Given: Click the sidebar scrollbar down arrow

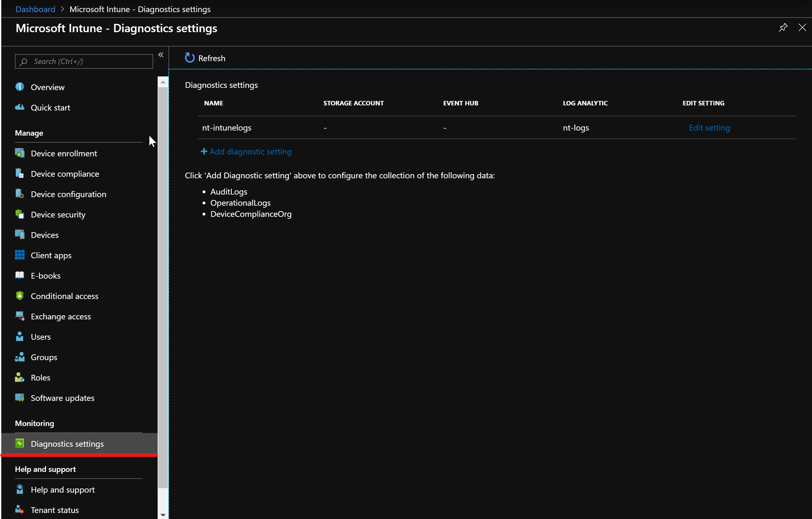Looking at the screenshot, I should pos(163,515).
